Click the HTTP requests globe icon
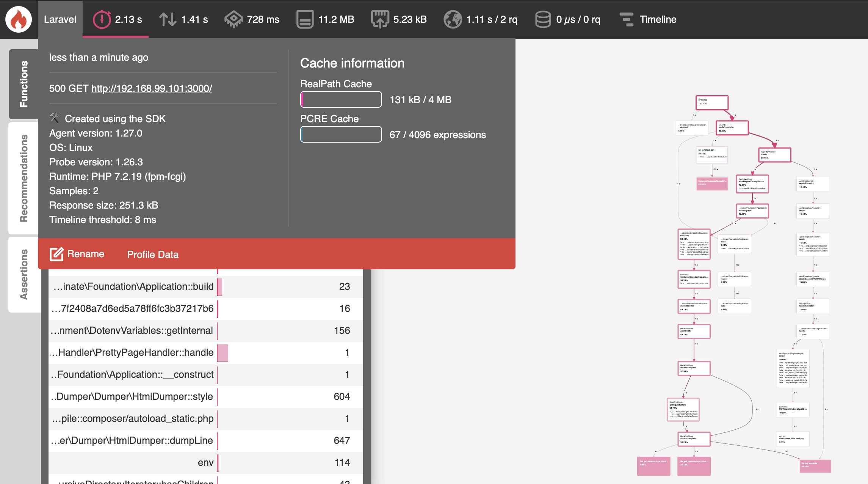The image size is (868, 484). click(453, 19)
